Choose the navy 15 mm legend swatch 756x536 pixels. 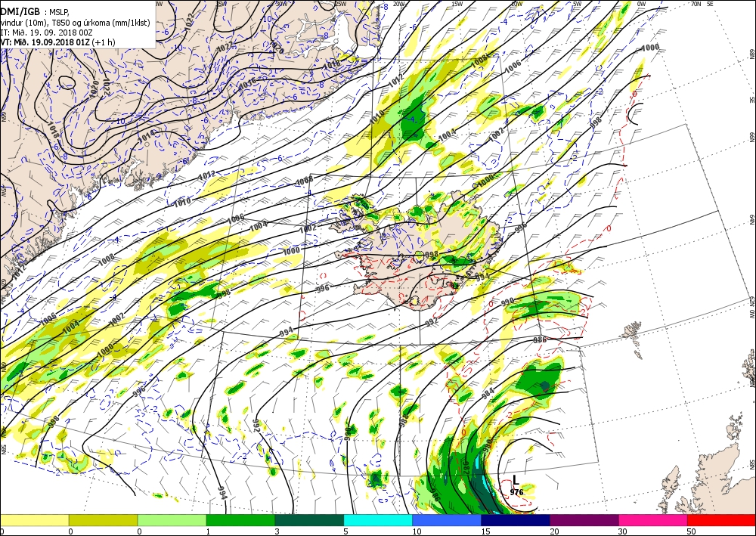pos(516,519)
